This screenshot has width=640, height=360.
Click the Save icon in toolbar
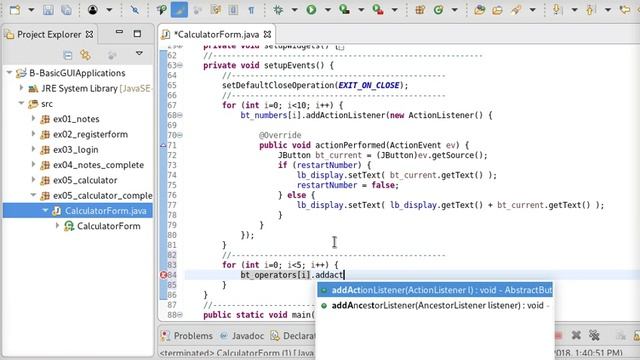tap(48, 10)
